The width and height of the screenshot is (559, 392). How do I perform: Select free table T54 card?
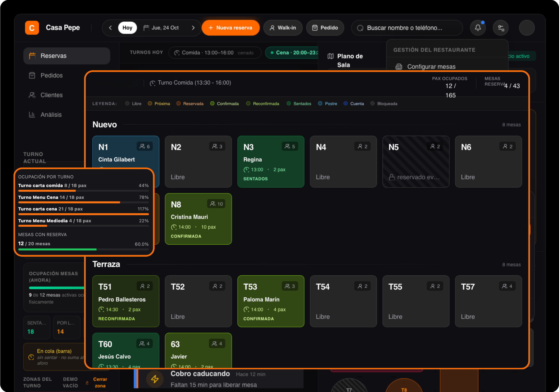(x=343, y=301)
